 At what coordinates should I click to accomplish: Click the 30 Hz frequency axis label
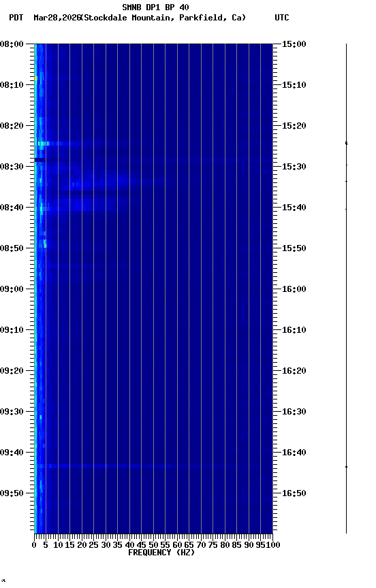(106, 545)
